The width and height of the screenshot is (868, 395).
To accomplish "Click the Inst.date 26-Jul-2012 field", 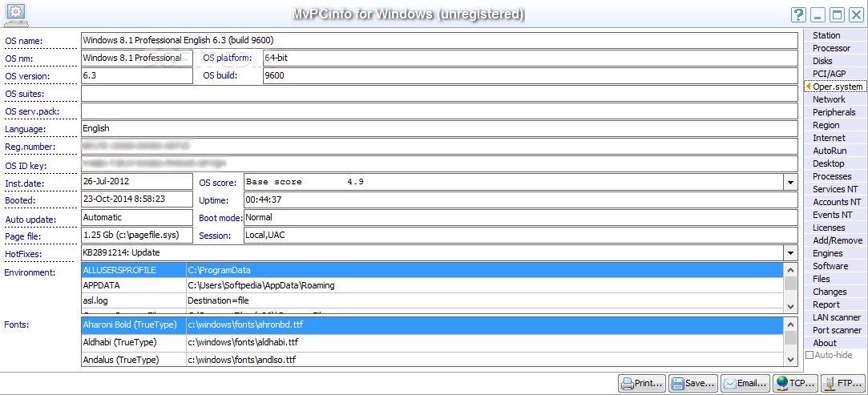I will pyautogui.click(x=137, y=182).
